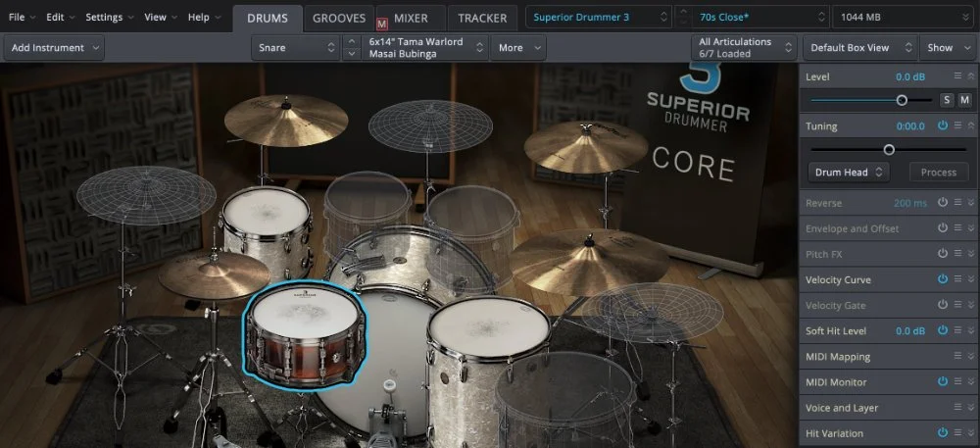Open the File menu
The image size is (980, 448).
22,17
